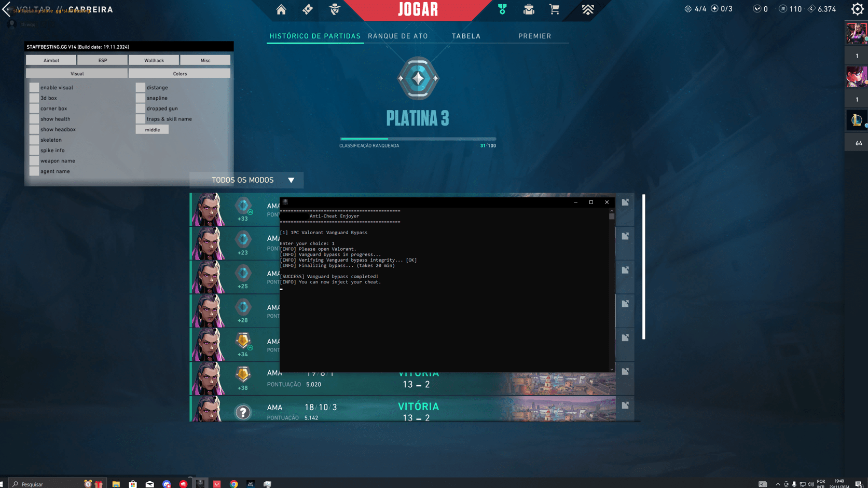The height and width of the screenshot is (488, 868).
Task: Open the notification center icon
Action: (x=859, y=484)
